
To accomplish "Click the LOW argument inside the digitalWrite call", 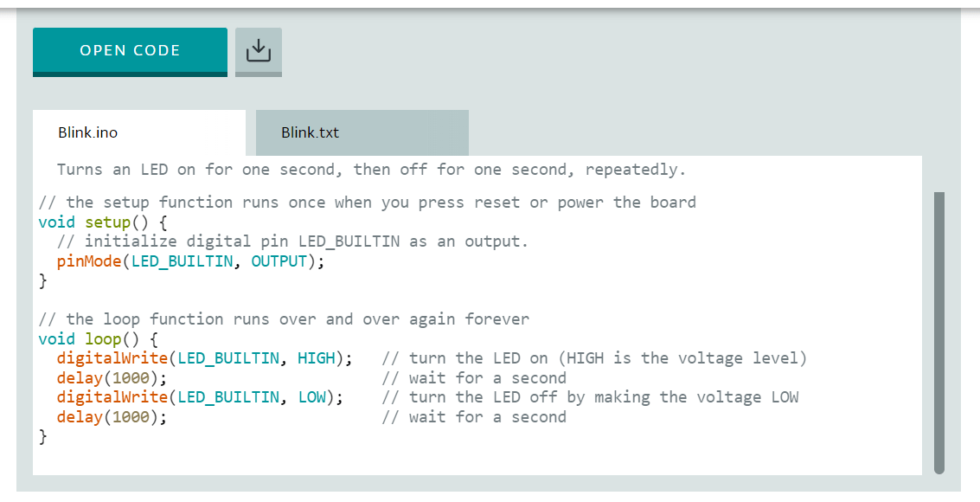I will 312,397.
